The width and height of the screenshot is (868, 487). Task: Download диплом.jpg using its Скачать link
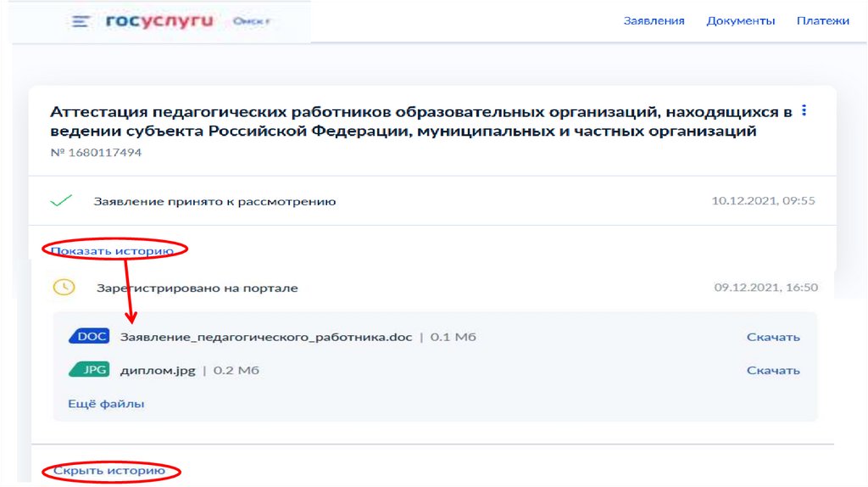772,371
